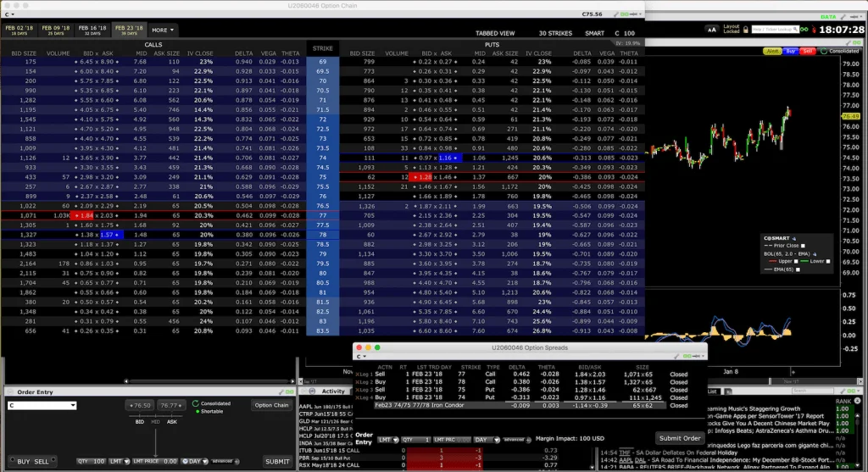The image size is (868, 472).
Task: Click the option chain horizontal scrollbar
Action: pos(209,381)
